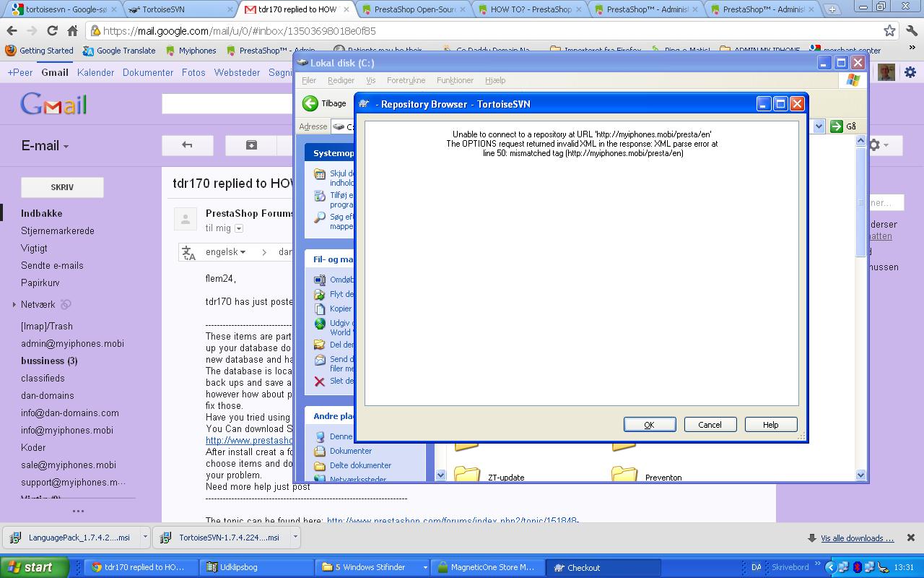Image resolution: width=924 pixels, height=578 pixels.
Task: Go back in Chrome browser
Action: [12, 31]
